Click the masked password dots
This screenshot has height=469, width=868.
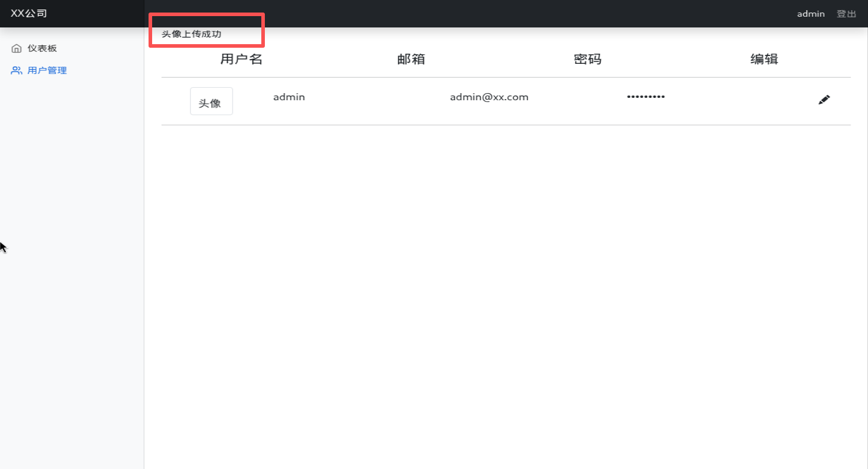645,97
